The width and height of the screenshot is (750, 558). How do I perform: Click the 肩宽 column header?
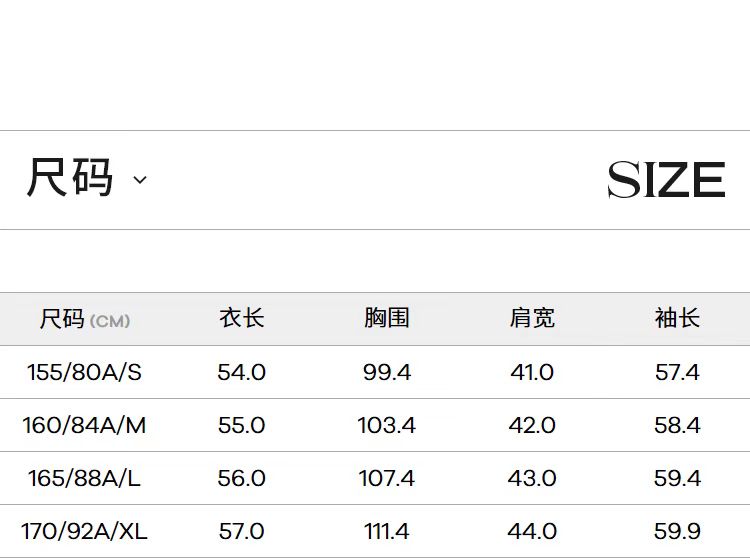(532, 319)
